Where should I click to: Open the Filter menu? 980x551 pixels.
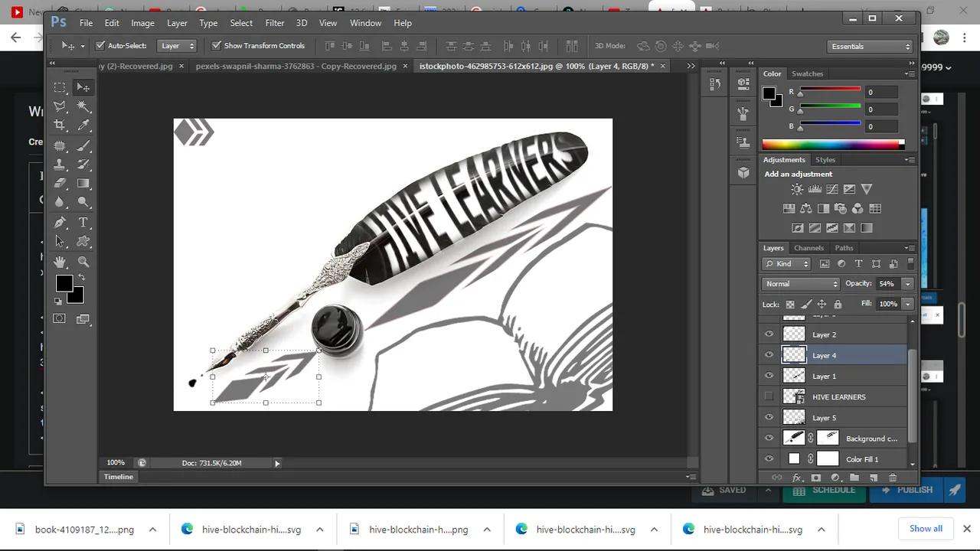tap(274, 23)
